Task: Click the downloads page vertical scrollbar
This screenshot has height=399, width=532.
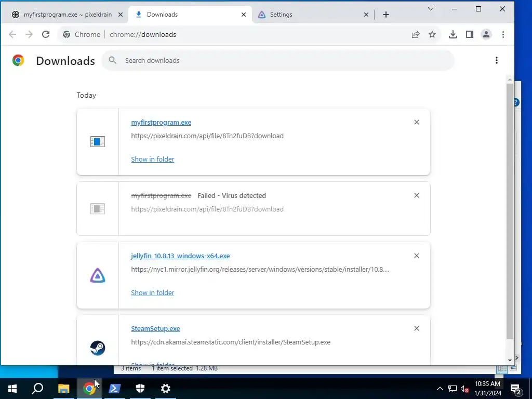Action: [x=510, y=211]
